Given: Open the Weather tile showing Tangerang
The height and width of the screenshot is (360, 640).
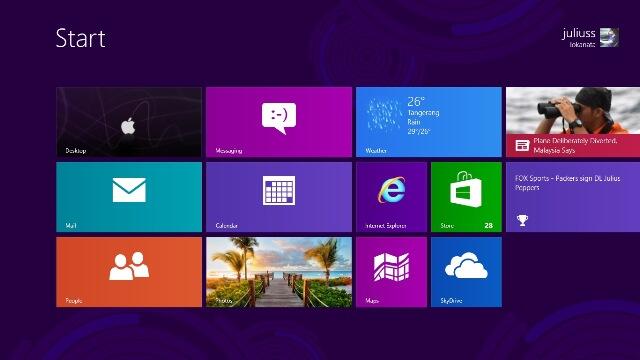Looking at the screenshot, I should [x=429, y=122].
